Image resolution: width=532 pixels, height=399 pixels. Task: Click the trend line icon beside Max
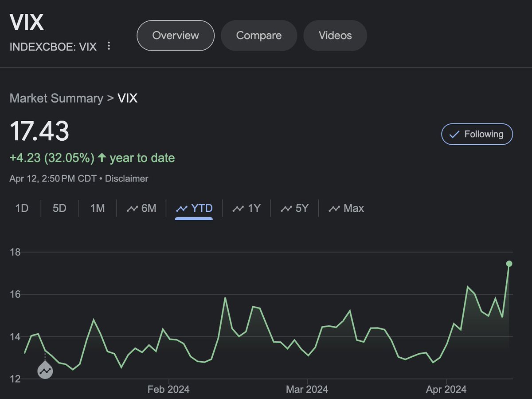pos(334,208)
